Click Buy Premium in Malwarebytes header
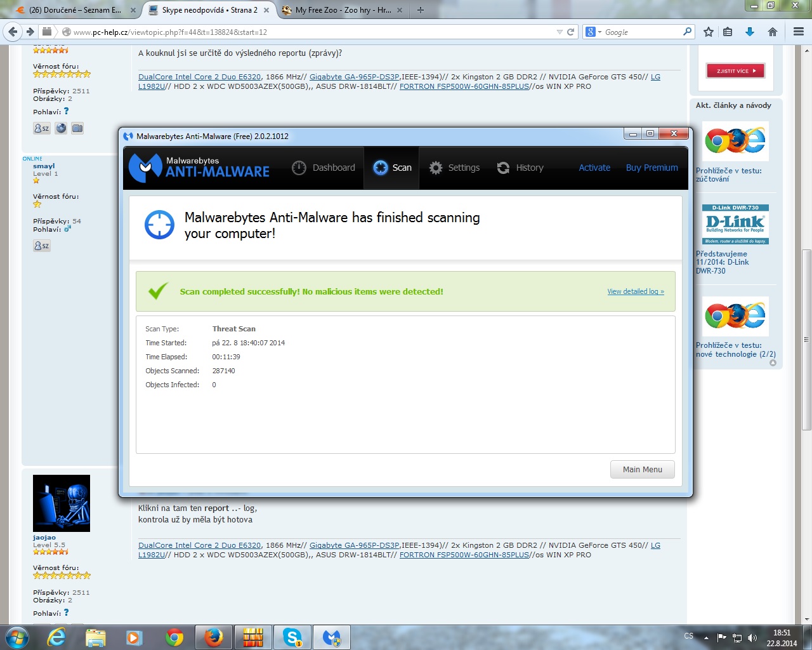Viewport: 812px width, 650px height. (652, 168)
